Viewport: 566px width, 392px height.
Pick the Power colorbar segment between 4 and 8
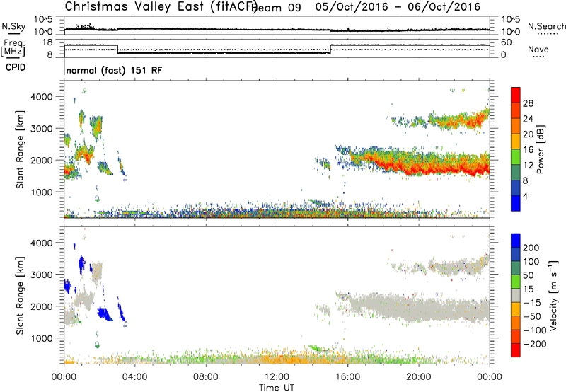tap(516, 188)
